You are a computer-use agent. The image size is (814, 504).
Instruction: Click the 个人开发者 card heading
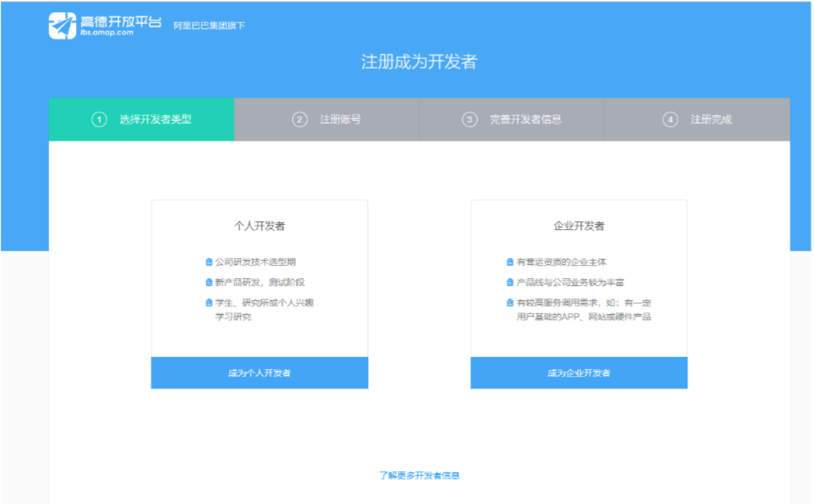[260, 226]
